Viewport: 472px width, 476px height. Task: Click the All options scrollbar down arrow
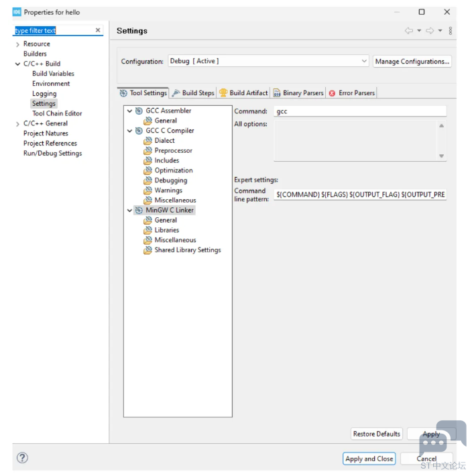(x=441, y=156)
